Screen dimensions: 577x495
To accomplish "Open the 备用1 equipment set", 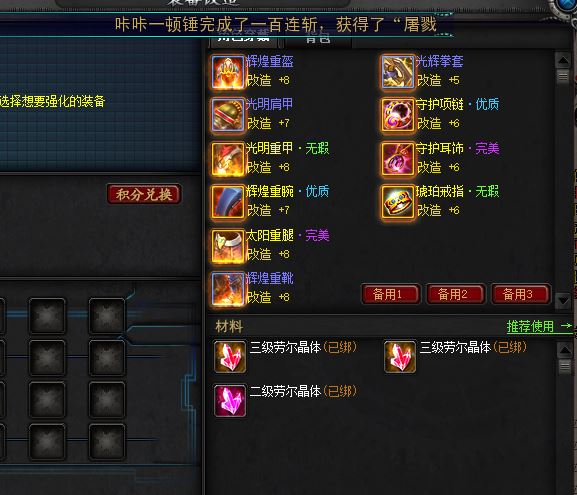I will [391, 294].
